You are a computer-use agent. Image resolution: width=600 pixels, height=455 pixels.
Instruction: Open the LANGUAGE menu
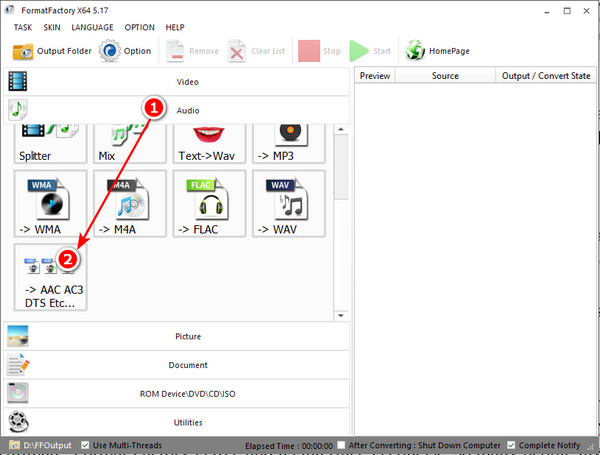(92, 28)
